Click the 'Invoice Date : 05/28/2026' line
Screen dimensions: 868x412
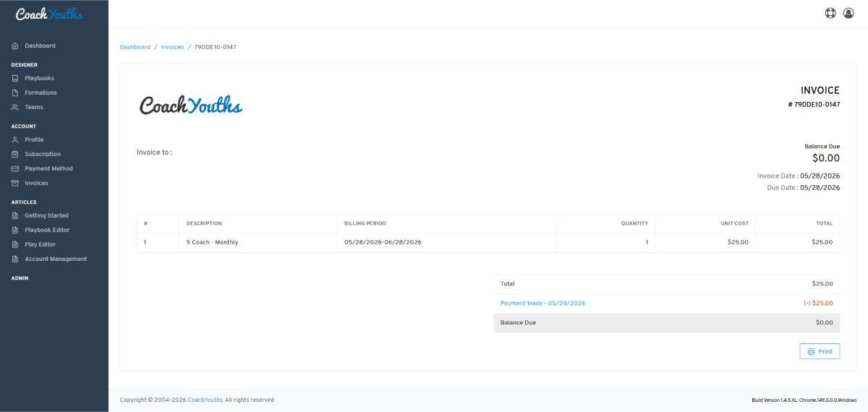(x=799, y=176)
